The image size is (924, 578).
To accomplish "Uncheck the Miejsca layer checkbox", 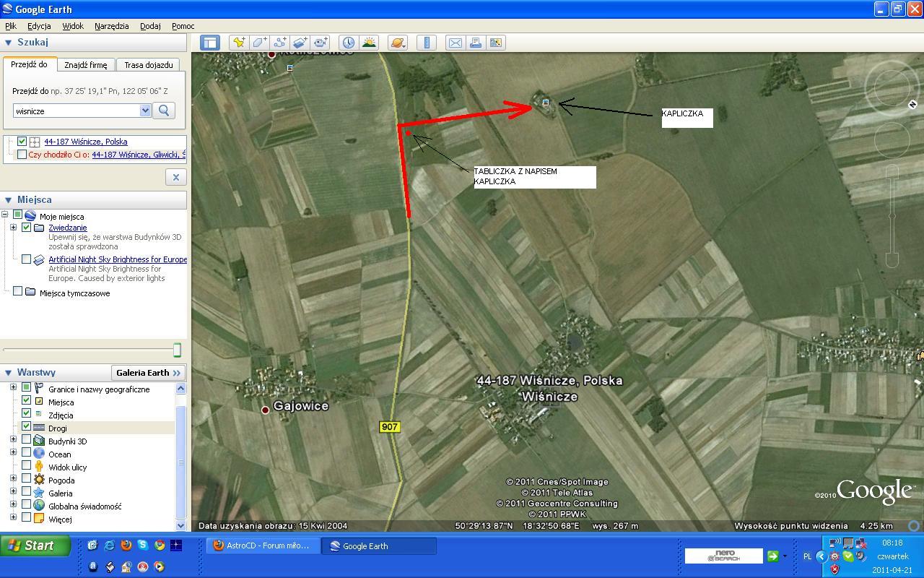I will pyautogui.click(x=27, y=401).
